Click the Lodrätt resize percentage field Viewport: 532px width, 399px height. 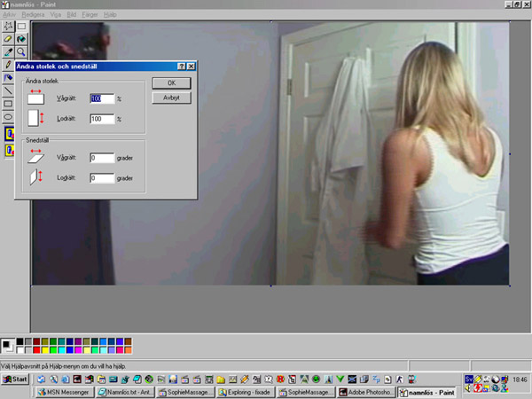click(102, 119)
